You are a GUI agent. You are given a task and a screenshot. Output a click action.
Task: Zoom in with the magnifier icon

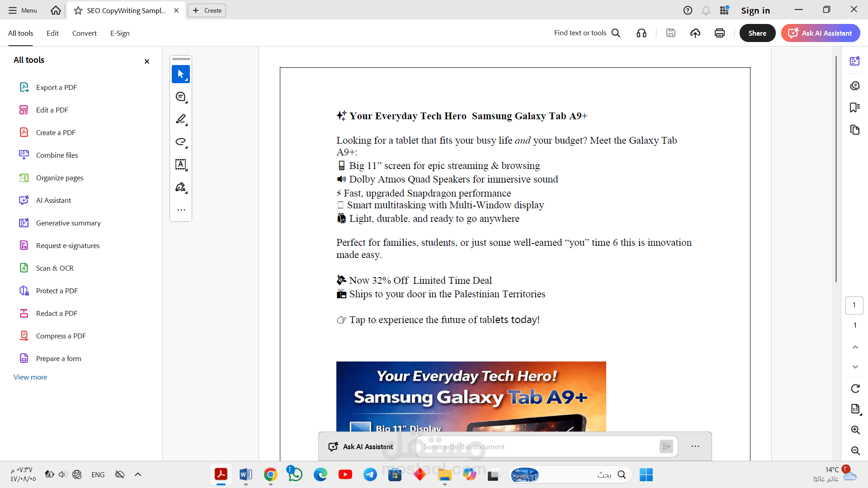[855, 430]
